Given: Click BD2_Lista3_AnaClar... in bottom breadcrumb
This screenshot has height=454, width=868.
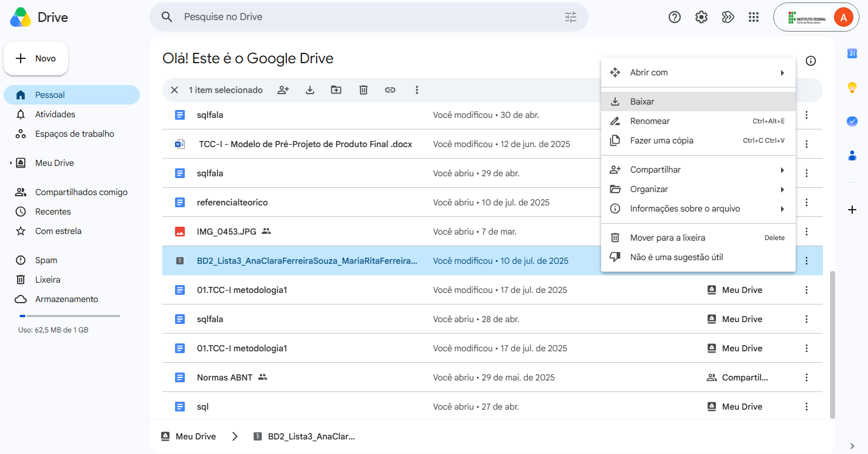Looking at the screenshot, I should (303, 436).
